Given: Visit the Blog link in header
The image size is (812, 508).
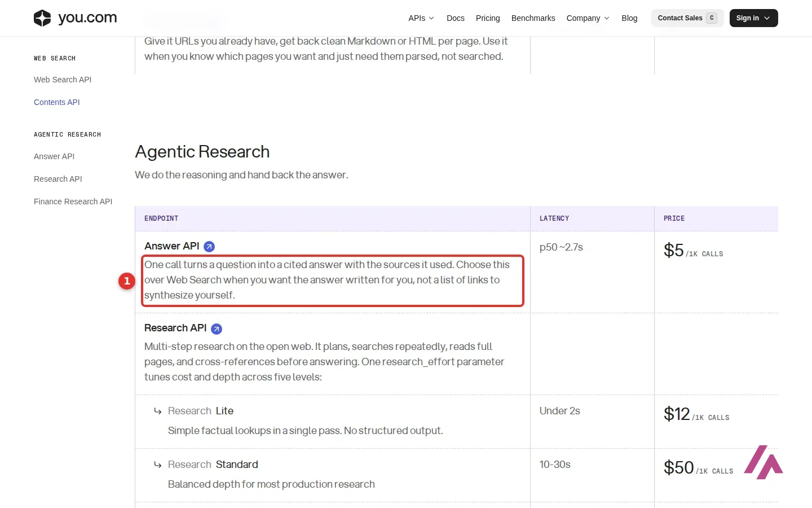Looking at the screenshot, I should [x=629, y=18].
